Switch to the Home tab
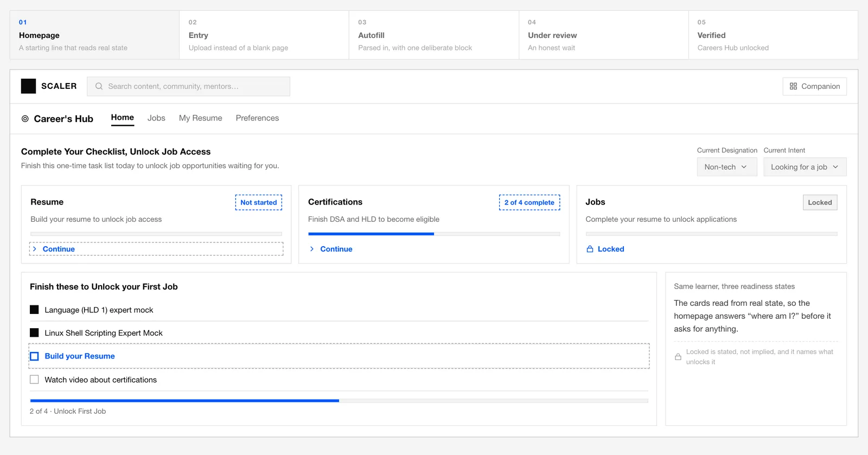868x455 pixels. pyautogui.click(x=123, y=118)
